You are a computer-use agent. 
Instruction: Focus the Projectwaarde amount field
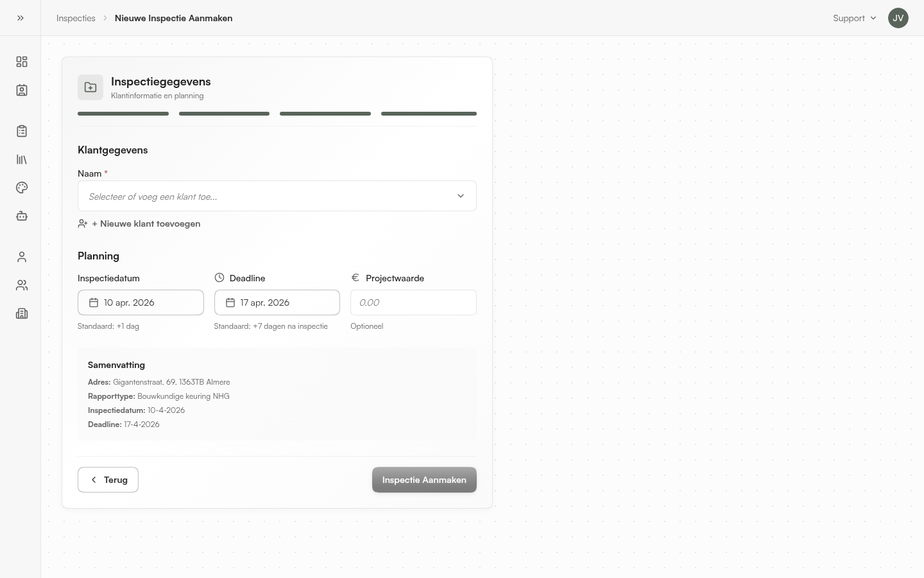tap(413, 302)
